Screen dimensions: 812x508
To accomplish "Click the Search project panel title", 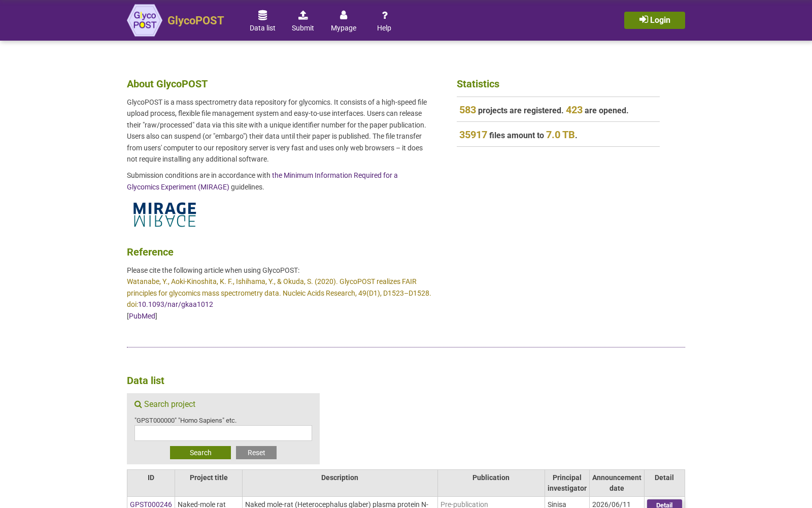I will pos(170,404).
